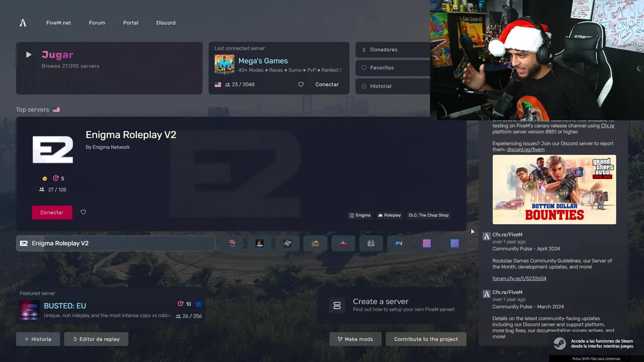Toggle favorite heart beside Enigma Conectar button
The image size is (644, 362).
click(84, 212)
